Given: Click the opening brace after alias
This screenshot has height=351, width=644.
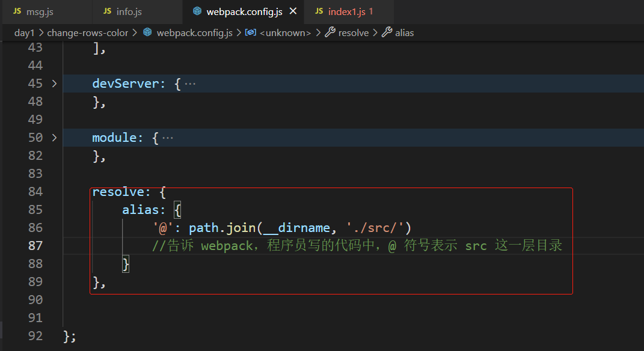Looking at the screenshot, I should click(177, 210).
